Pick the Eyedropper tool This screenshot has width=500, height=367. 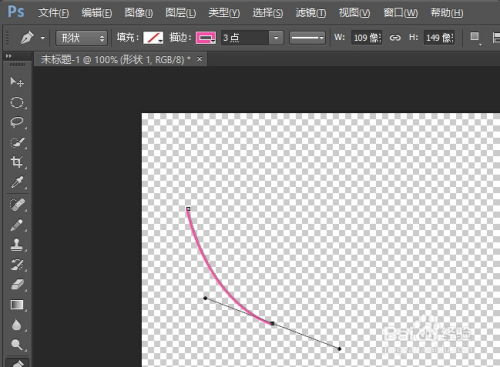click(17, 182)
